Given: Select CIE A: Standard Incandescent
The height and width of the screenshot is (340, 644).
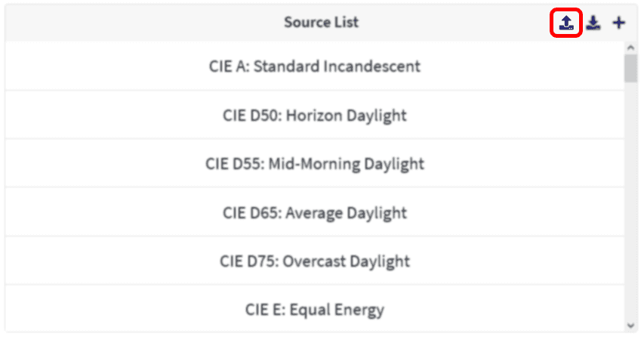Looking at the screenshot, I should (315, 66).
